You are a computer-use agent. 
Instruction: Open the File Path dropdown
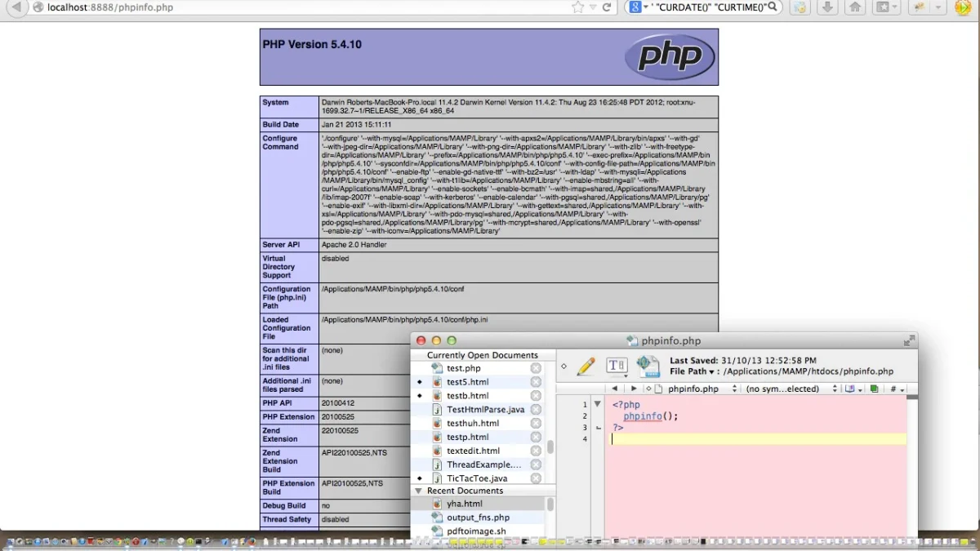pos(694,371)
